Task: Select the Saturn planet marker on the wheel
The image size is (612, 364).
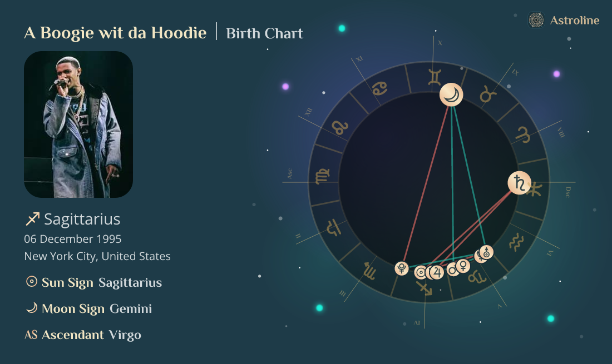Action: point(519,183)
